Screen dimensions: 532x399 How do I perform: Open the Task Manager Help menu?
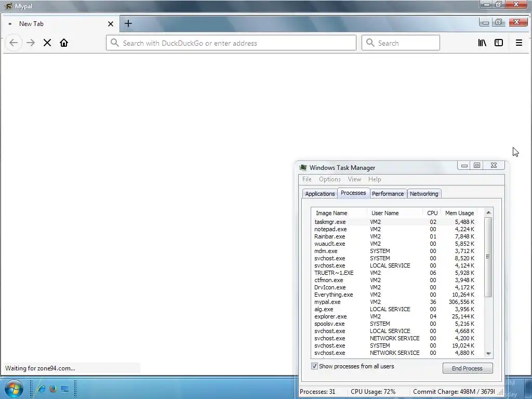(375, 179)
